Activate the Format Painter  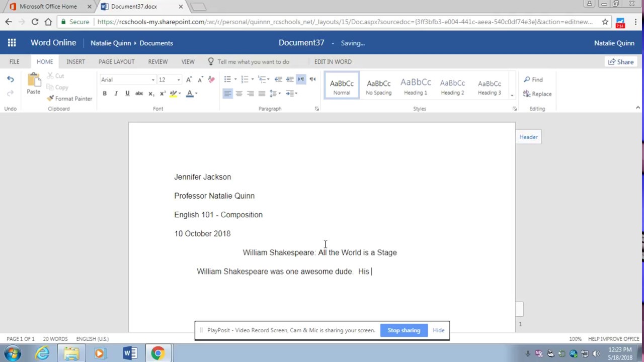point(69,99)
